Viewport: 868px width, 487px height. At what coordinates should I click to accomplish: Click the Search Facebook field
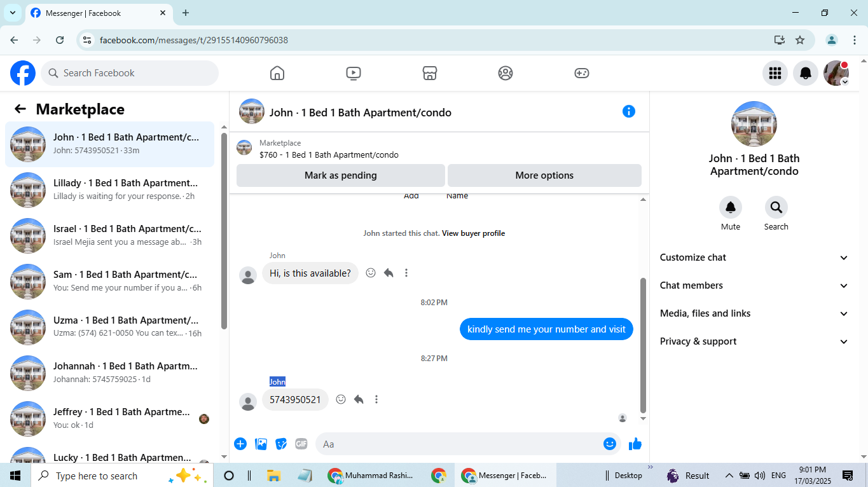pos(130,73)
